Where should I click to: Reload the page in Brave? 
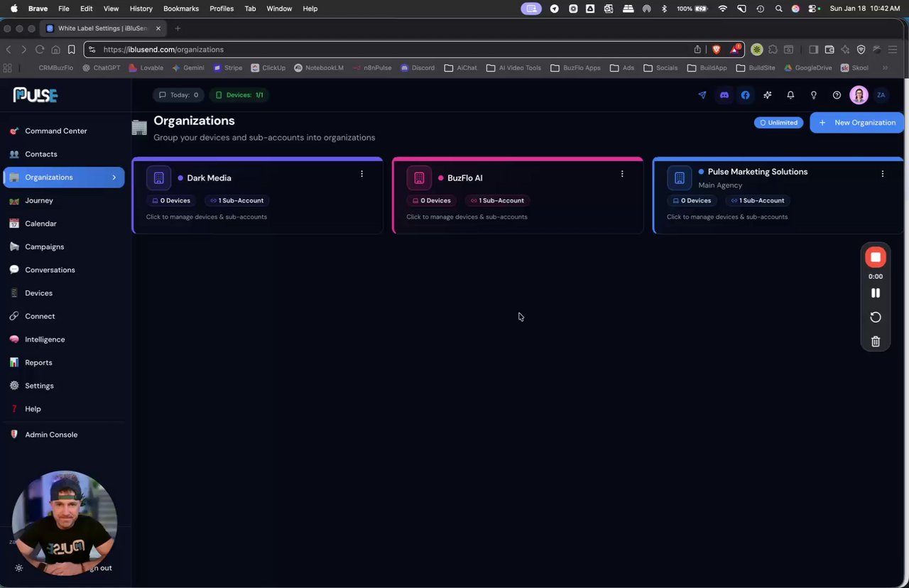40,50
